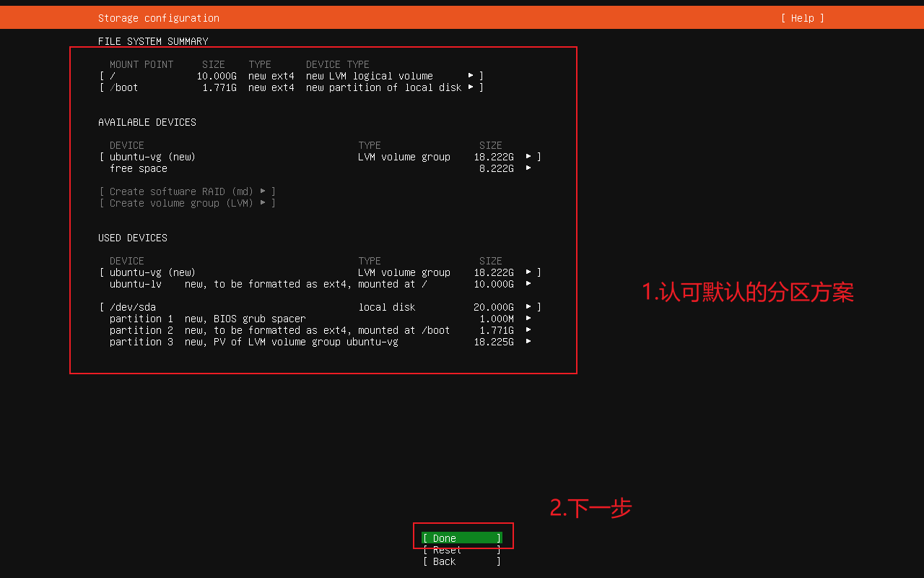Select partition 2 mounted at /boot row
The height and width of the screenshot is (578, 924).
click(x=321, y=330)
